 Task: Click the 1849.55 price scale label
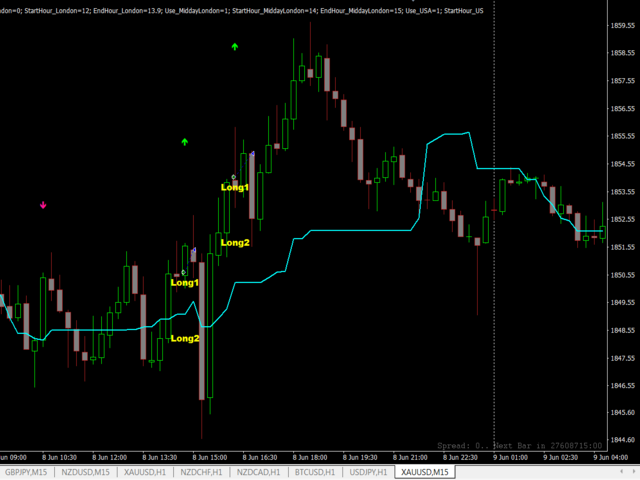(x=622, y=302)
